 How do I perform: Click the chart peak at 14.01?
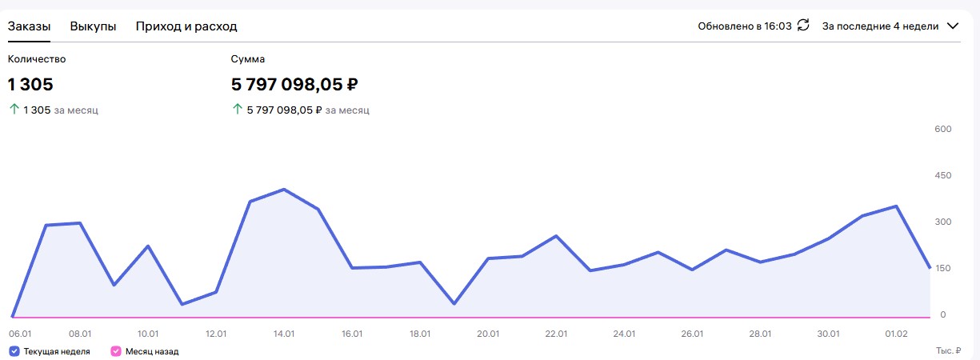(284, 190)
